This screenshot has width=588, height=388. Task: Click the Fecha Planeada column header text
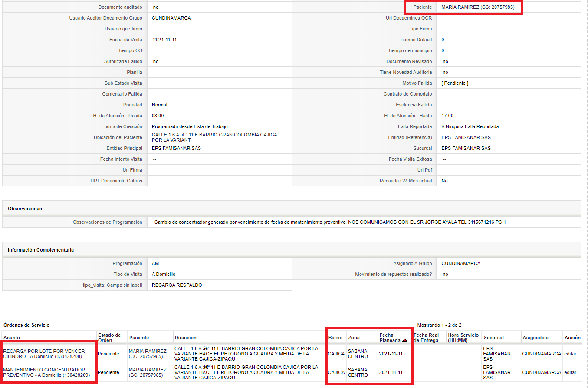click(390, 338)
